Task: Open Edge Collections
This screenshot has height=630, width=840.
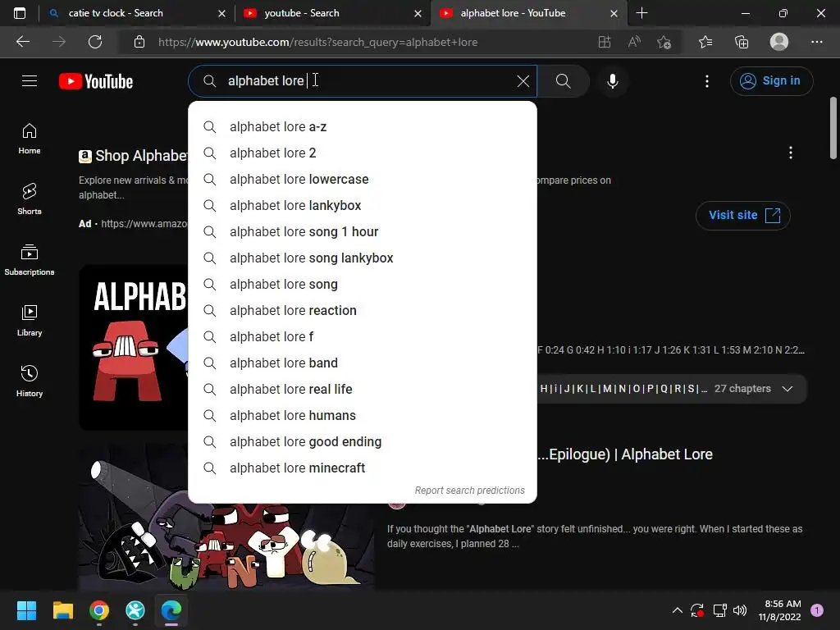Action: pyautogui.click(x=742, y=42)
